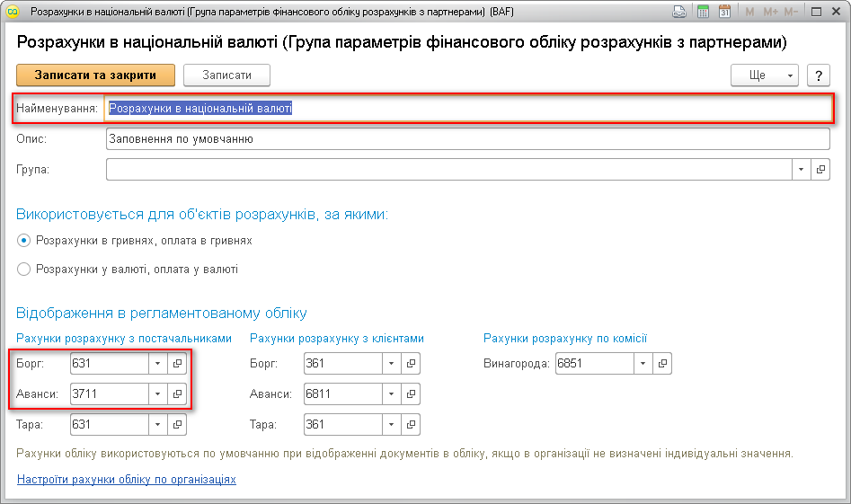Open account 631 details next to supplier Борг

[177, 364]
